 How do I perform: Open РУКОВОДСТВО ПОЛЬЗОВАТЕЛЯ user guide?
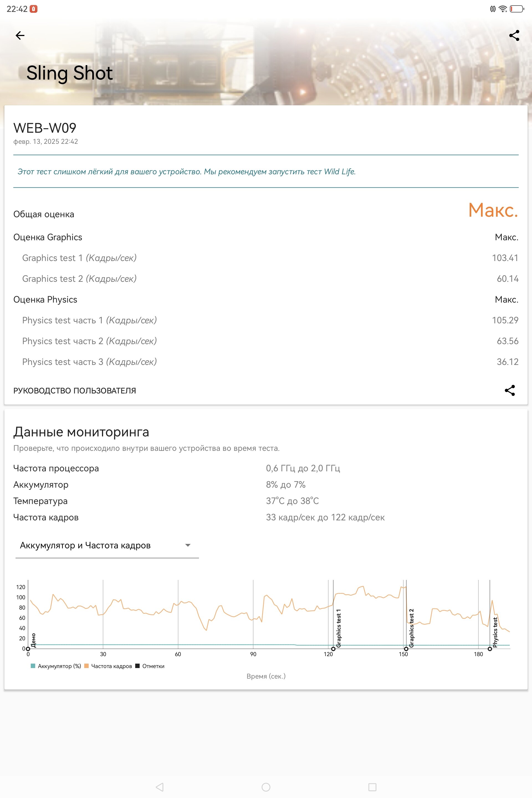click(x=75, y=390)
